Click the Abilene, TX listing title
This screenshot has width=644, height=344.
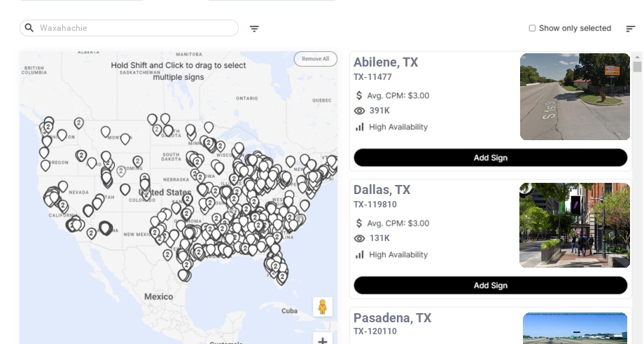coord(386,62)
